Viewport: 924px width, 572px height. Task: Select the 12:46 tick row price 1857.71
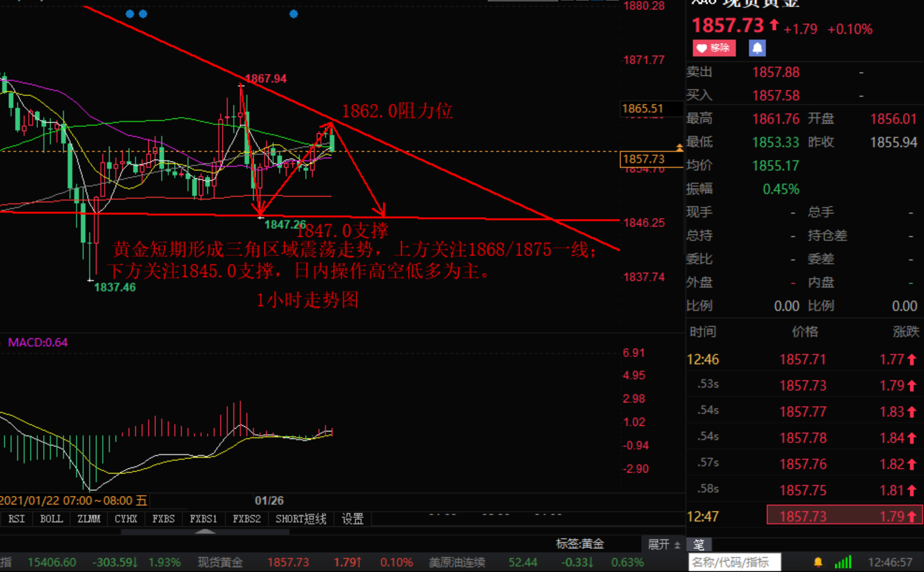pyautogui.click(x=803, y=359)
